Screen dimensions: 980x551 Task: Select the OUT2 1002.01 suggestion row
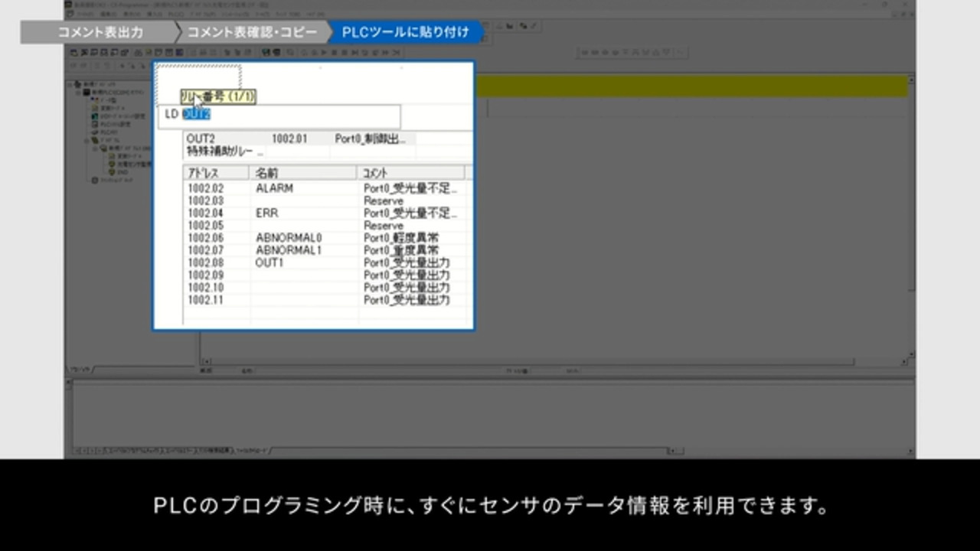tap(300, 139)
